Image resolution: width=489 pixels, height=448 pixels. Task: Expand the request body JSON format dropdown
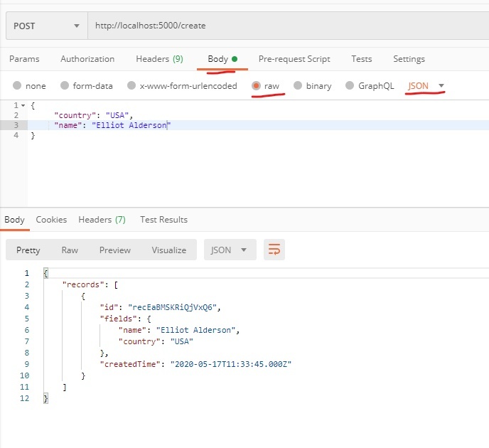426,86
